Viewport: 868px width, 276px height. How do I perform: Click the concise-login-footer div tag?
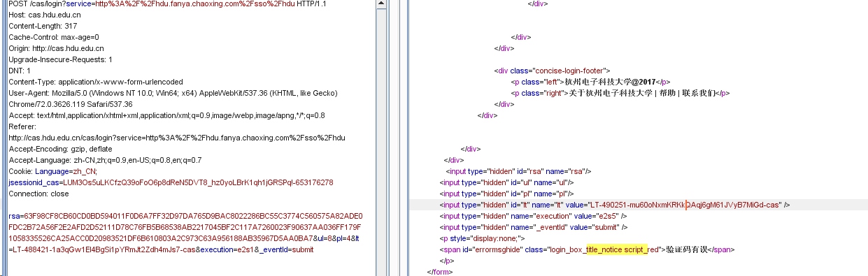[x=553, y=71]
